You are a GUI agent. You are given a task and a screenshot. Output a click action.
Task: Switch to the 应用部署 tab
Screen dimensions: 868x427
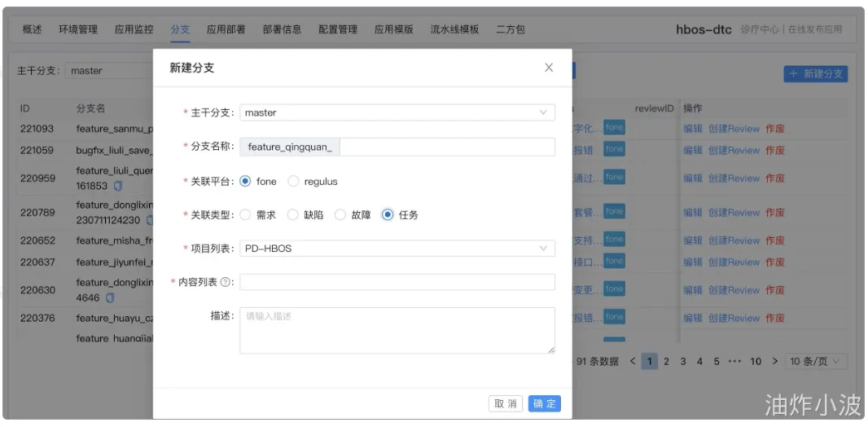tap(226, 29)
